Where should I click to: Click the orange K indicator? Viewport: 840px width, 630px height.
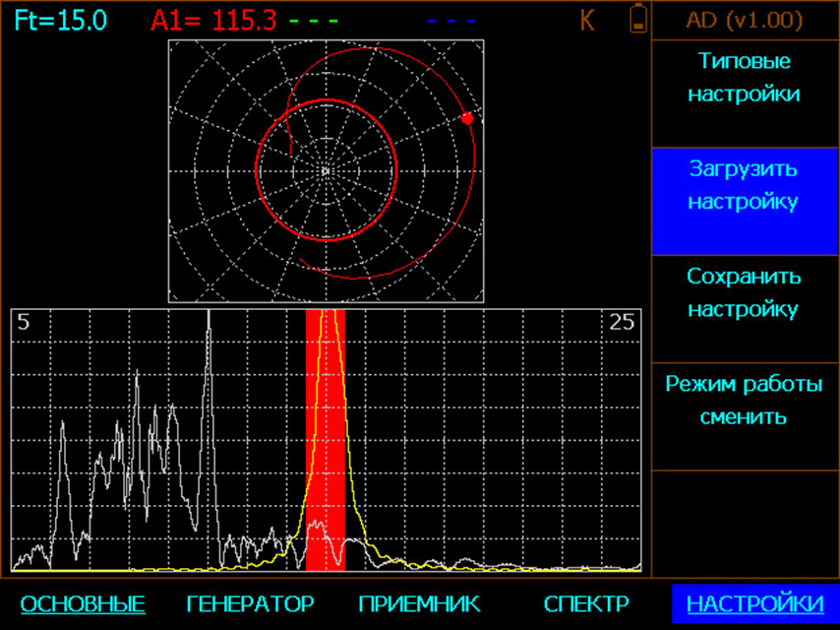tap(587, 20)
